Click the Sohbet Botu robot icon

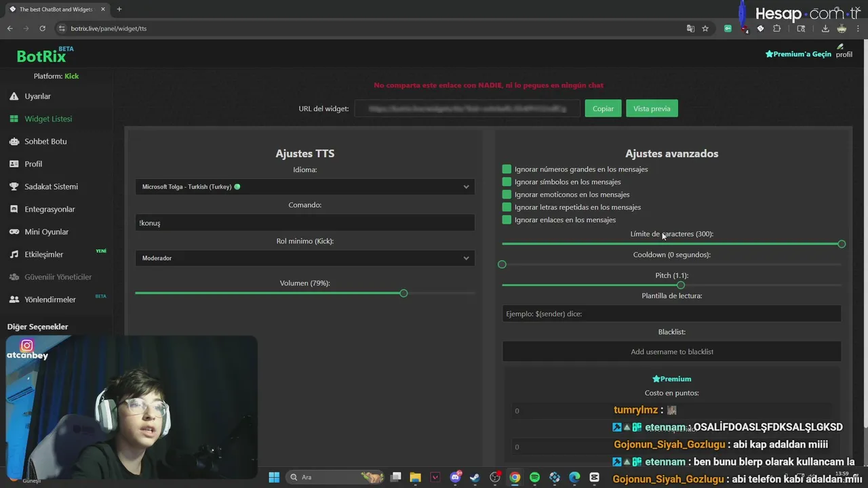tap(14, 142)
